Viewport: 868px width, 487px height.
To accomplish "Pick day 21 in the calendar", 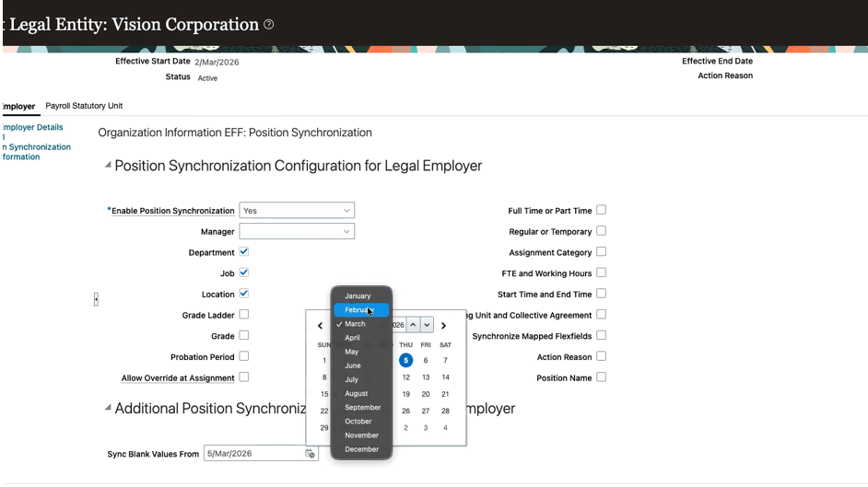I will pyautogui.click(x=446, y=394).
